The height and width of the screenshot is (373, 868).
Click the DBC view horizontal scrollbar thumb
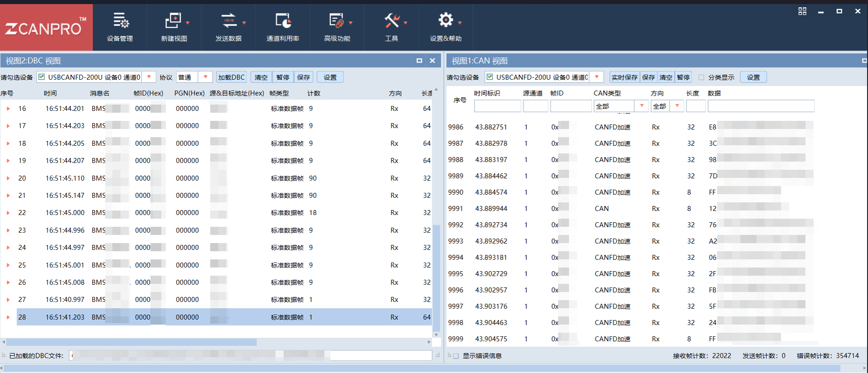click(131, 342)
